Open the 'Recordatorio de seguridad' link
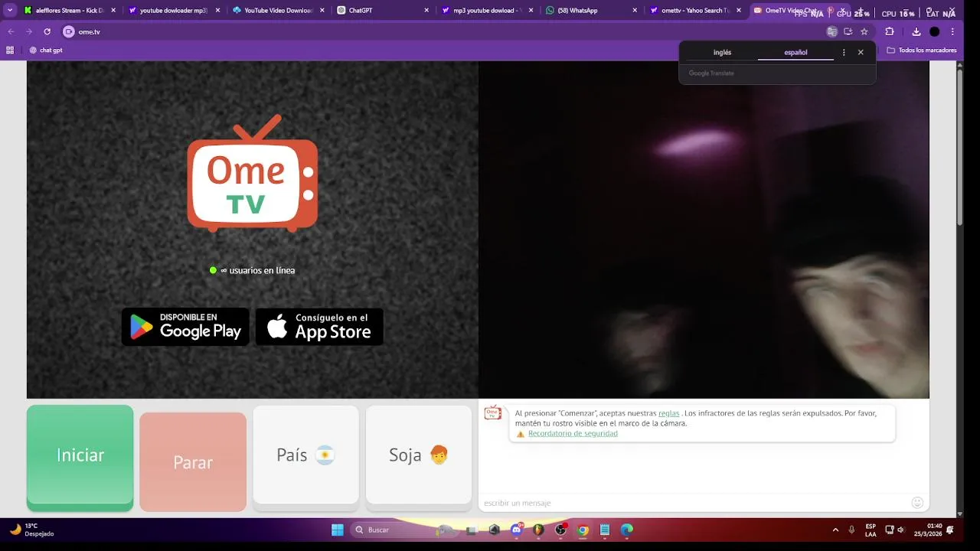Image resolution: width=980 pixels, height=551 pixels. [x=573, y=434]
